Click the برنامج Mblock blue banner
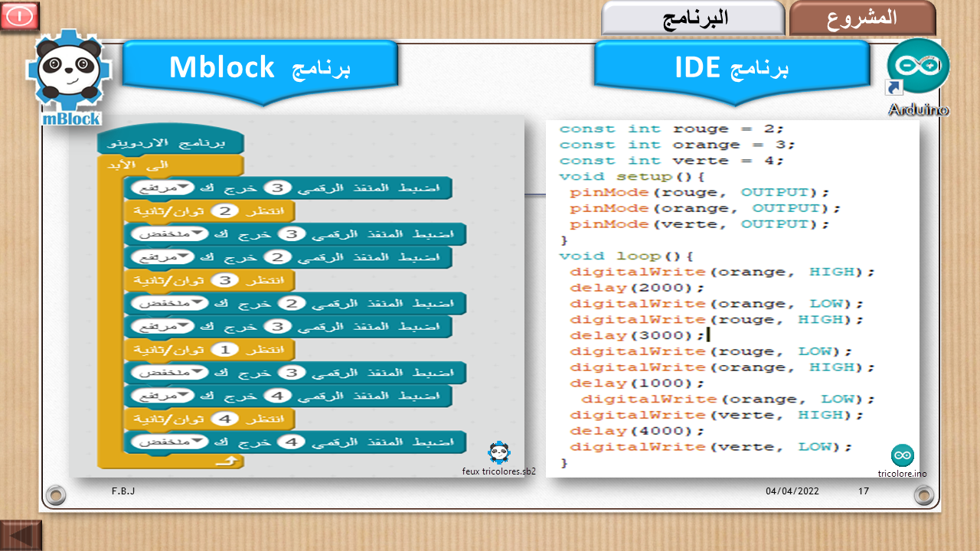Viewport: 980px width, 551px height. tap(260, 67)
